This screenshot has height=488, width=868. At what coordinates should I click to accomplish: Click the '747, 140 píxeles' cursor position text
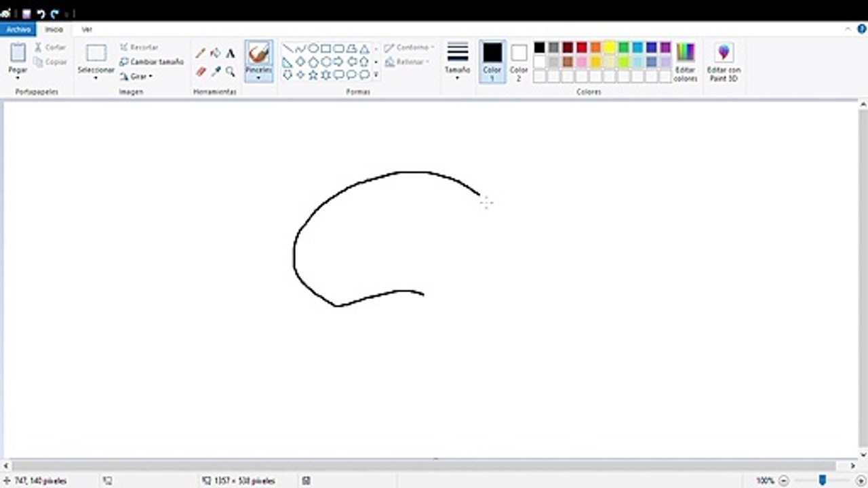click(41, 481)
